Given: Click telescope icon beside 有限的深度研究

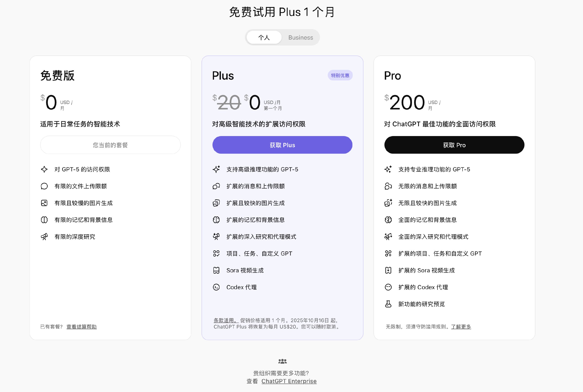Looking at the screenshot, I should [44, 237].
